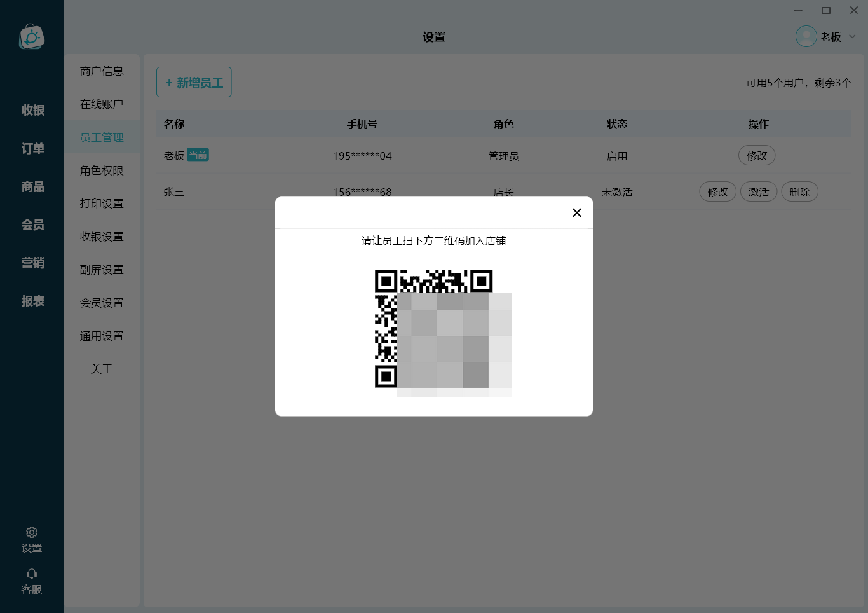
Task: Open the 营销 marketing section
Action: point(32,263)
